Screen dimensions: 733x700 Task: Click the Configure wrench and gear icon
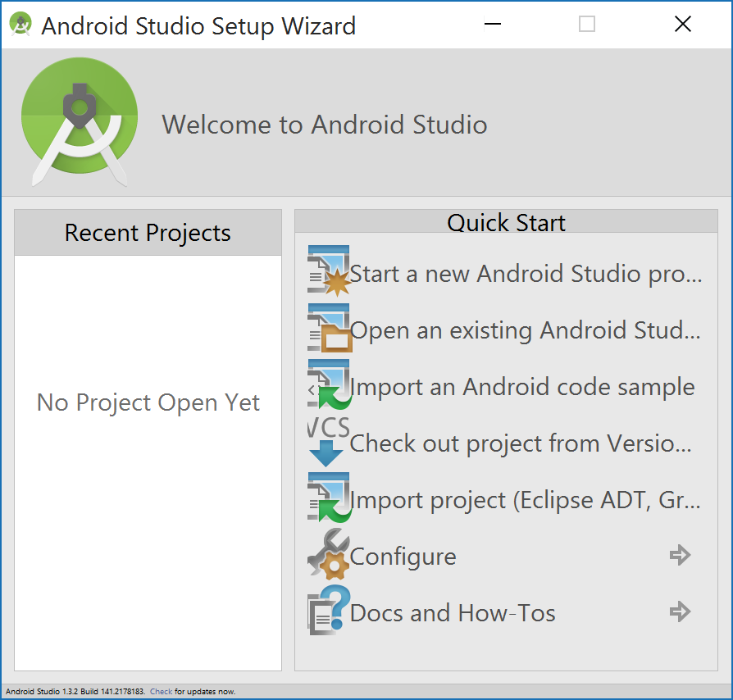[x=328, y=554]
